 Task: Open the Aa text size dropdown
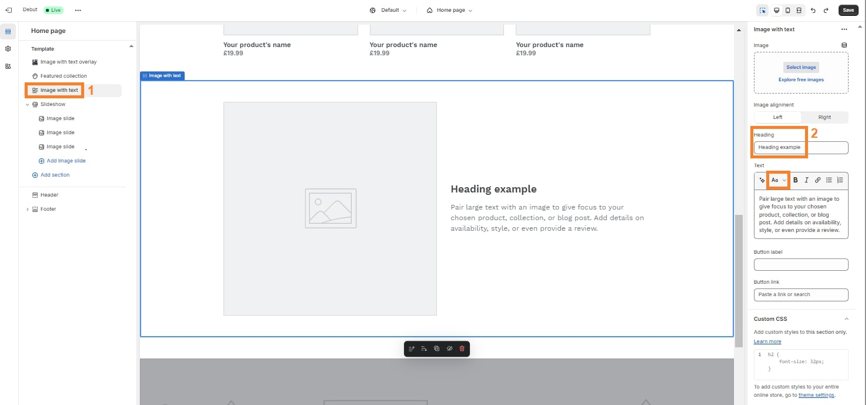(777, 180)
